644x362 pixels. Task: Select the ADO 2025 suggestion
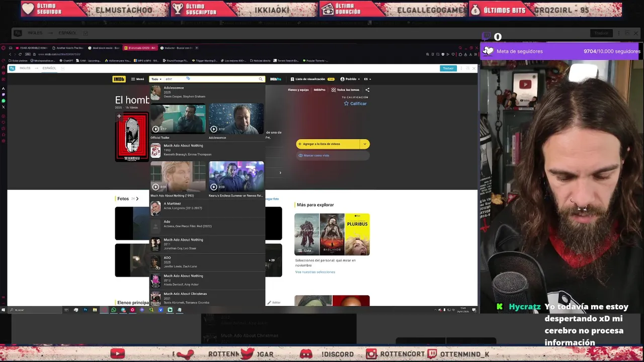click(207, 262)
